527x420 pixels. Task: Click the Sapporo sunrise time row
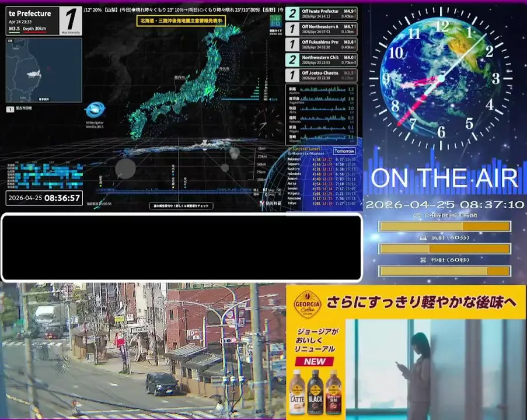tap(322, 164)
